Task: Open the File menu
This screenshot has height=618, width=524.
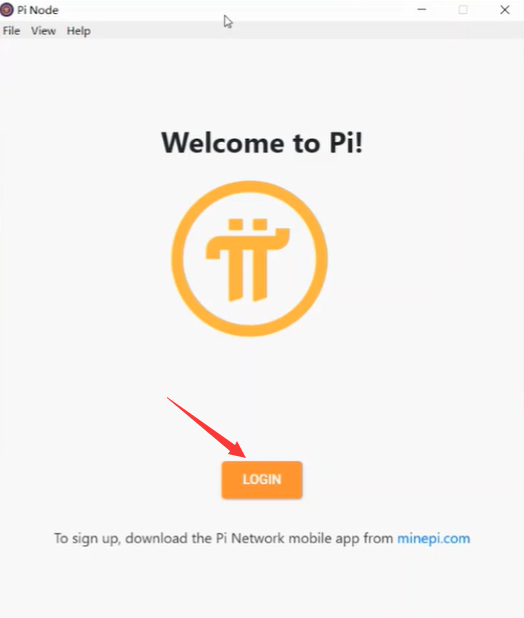Action: pyautogui.click(x=11, y=31)
